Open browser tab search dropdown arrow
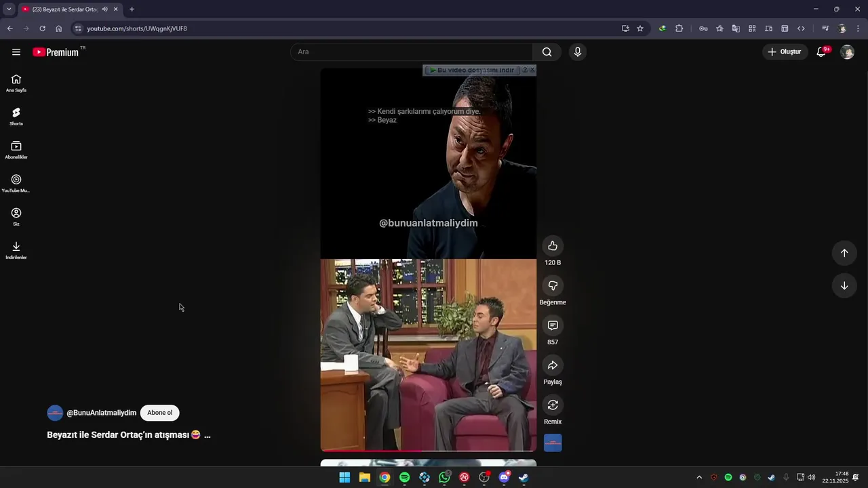Image resolution: width=868 pixels, height=488 pixels. pos(9,9)
